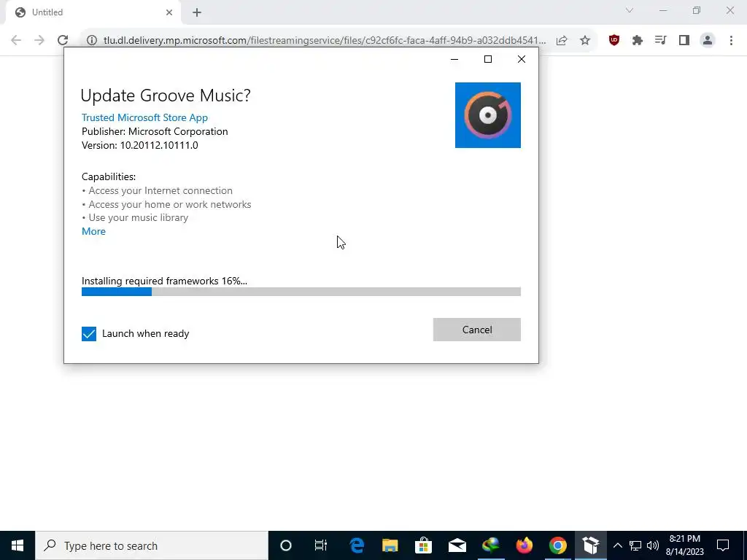Open the Chrome profile menu
Image resolution: width=747 pixels, height=560 pixels.
pos(708,41)
